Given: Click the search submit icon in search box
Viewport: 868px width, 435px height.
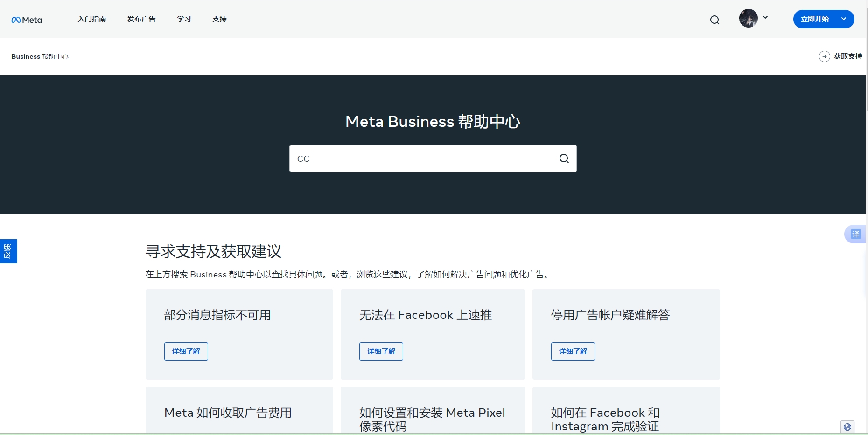Looking at the screenshot, I should tap(564, 159).
